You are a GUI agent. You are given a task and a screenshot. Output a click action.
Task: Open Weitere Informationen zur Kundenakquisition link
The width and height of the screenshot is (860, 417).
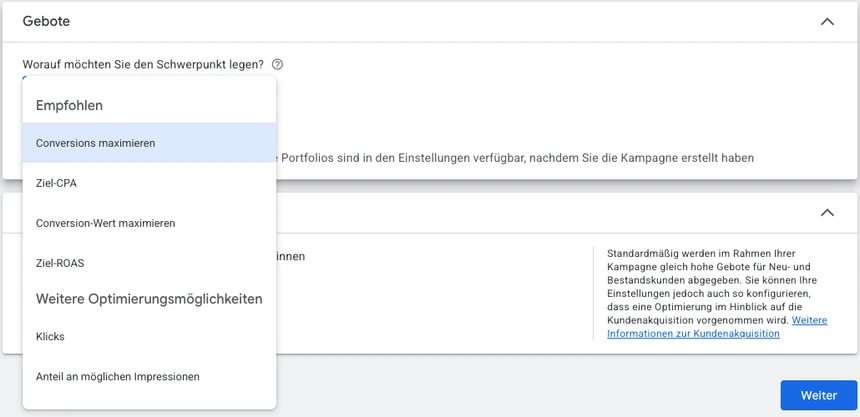[717, 326]
